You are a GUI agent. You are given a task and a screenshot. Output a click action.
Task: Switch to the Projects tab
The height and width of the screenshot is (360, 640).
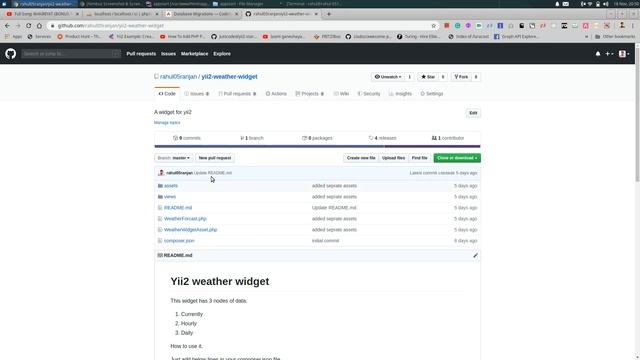309,93
